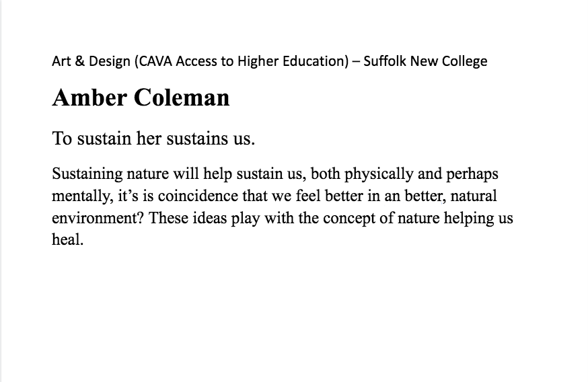Click the word 'nature' after 'Sustaining'

pyautogui.click(x=148, y=175)
